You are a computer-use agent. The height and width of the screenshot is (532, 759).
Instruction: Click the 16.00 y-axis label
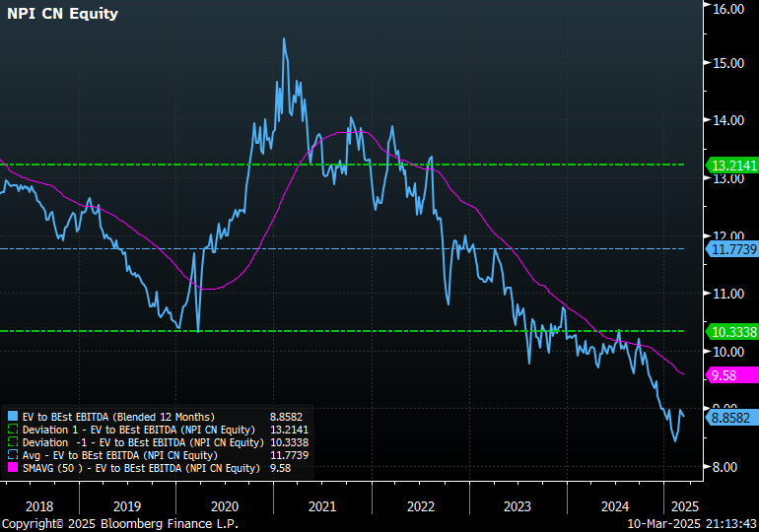click(x=728, y=9)
